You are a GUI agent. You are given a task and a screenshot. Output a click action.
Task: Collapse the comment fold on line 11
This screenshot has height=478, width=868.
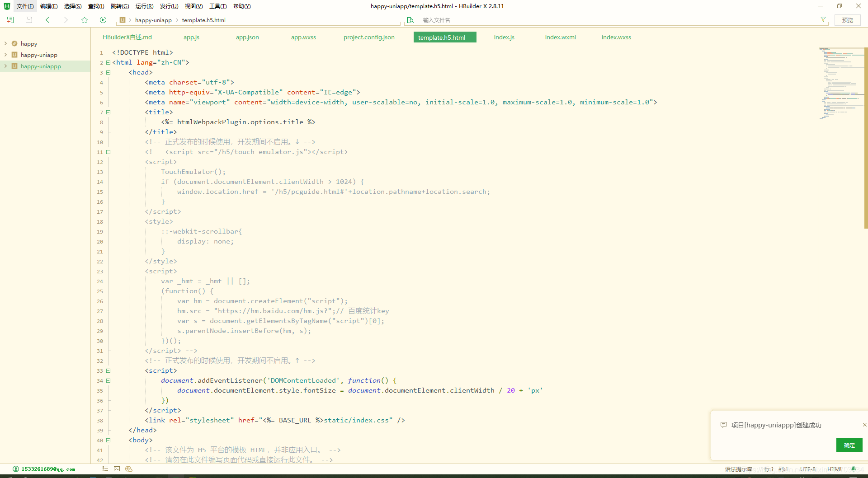point(108,152)
